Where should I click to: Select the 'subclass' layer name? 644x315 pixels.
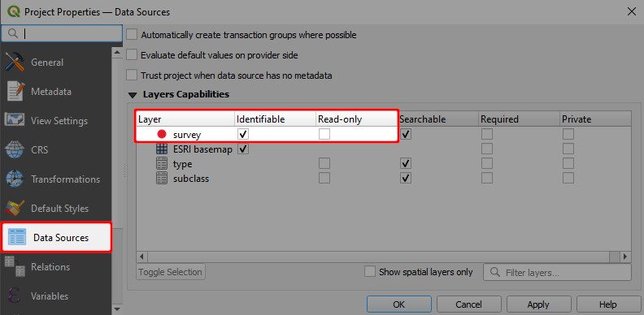click(190, 179)
